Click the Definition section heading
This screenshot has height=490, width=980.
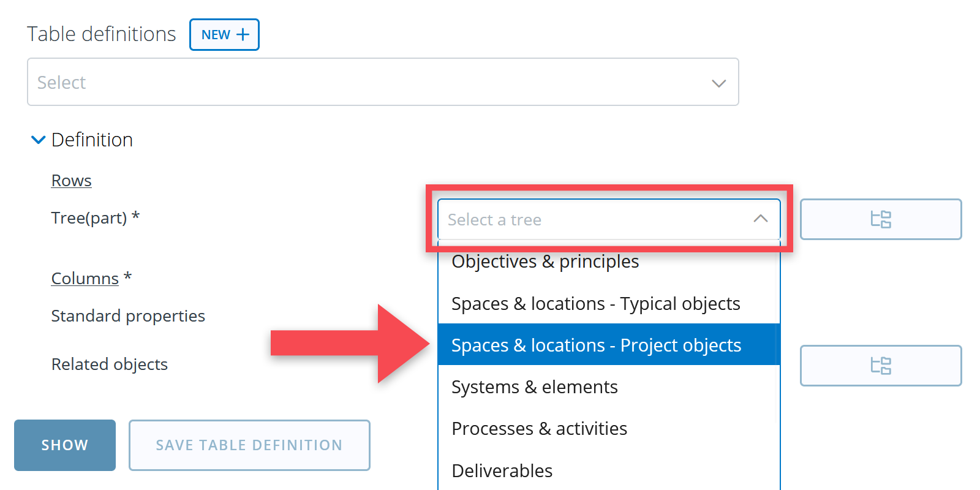click(92, 140)
